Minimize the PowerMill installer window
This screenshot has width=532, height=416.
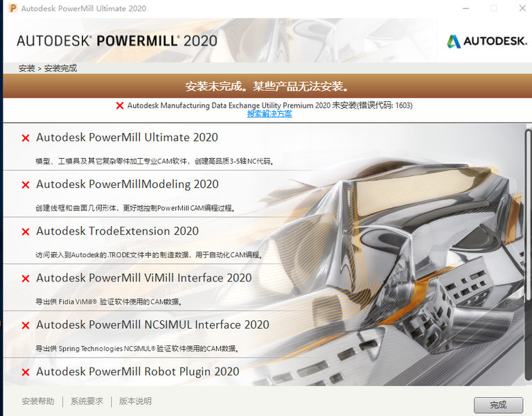(465, 8)
